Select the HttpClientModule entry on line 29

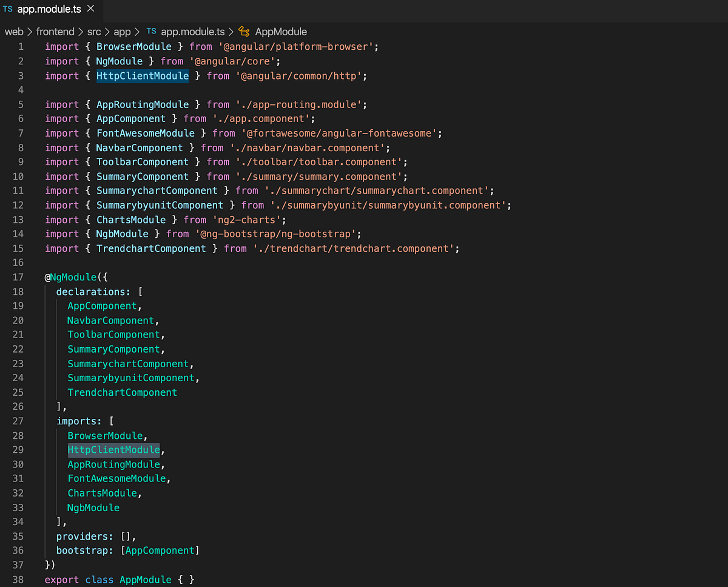(x=113, y=449)
